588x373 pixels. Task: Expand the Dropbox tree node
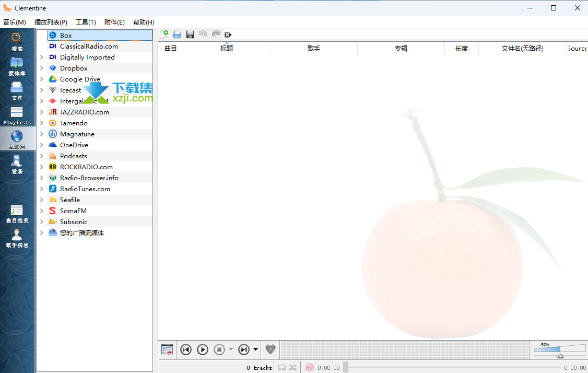pyautogui.click(x=42, y=68)
